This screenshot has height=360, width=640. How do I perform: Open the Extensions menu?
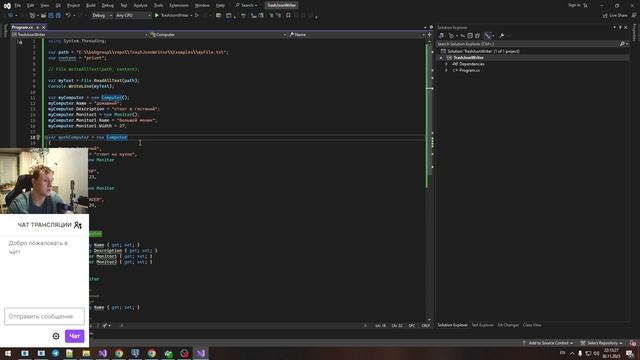pos(179,5)
